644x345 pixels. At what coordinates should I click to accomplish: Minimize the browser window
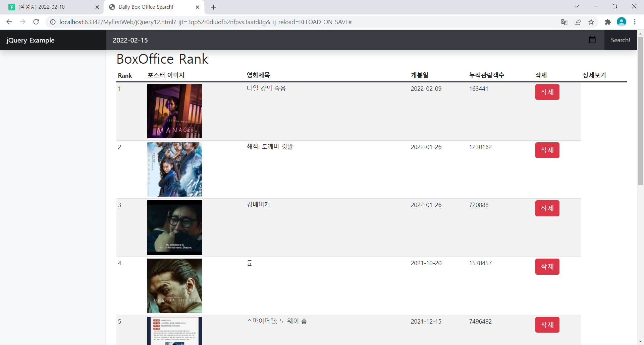point(596,6)
